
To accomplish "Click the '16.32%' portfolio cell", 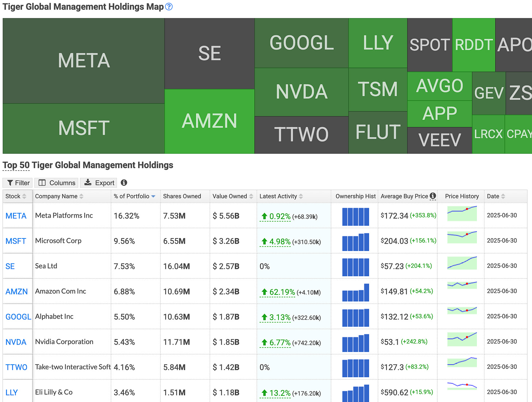I will coord(126,216).
